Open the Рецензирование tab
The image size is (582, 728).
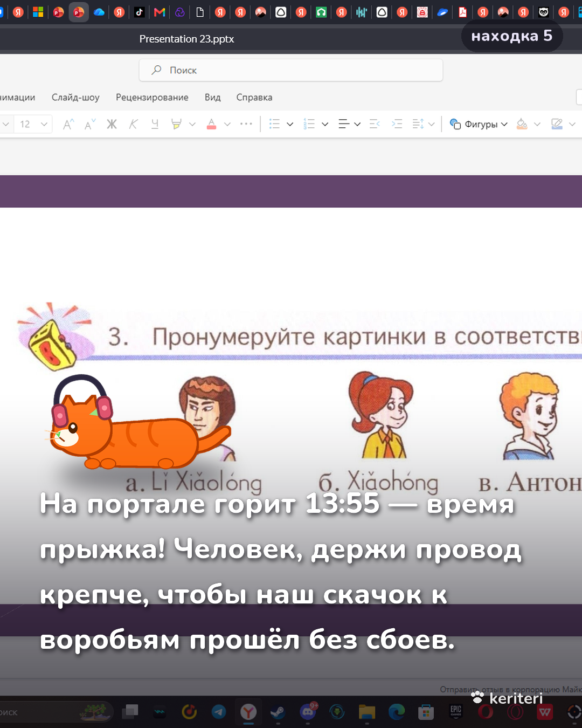[152, 98]
